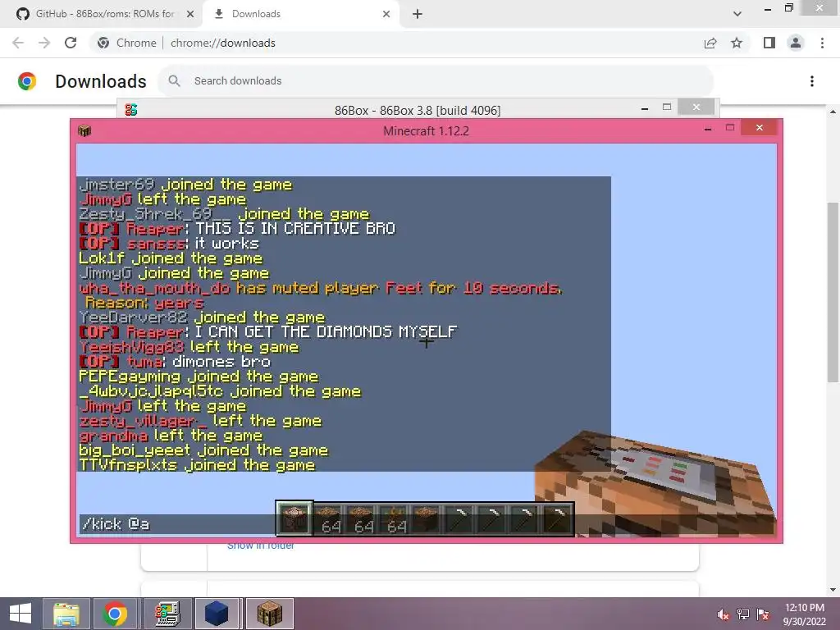This screenshot has height=630, width=840.
Task: Click the Chrome logo beside Downloads
Action: click(x=27, y=81)
